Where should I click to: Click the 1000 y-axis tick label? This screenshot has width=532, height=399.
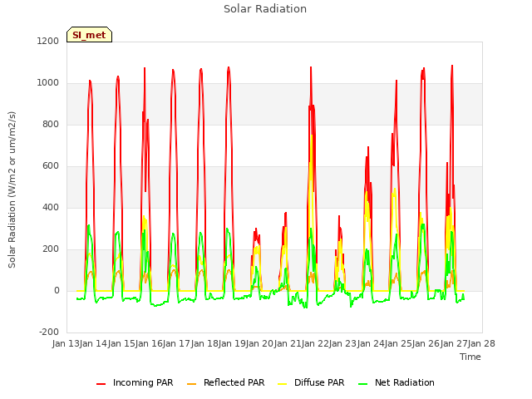click(48, 83)
